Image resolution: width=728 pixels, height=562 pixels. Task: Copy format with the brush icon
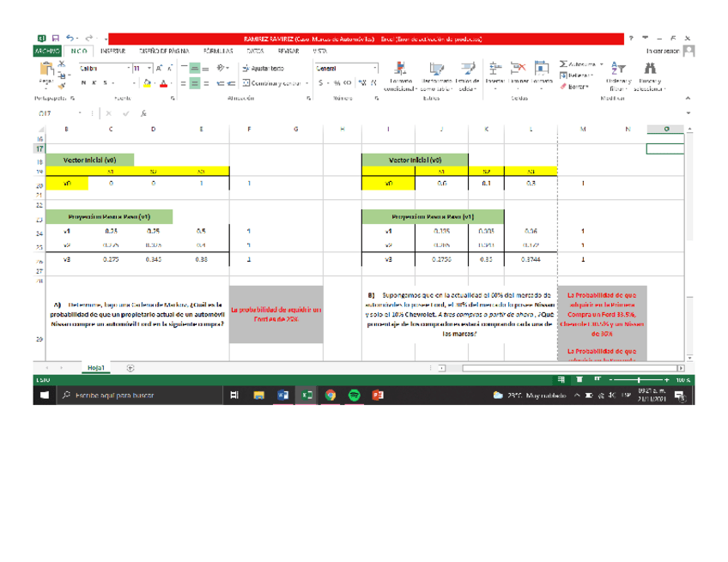tap(62, 86)
